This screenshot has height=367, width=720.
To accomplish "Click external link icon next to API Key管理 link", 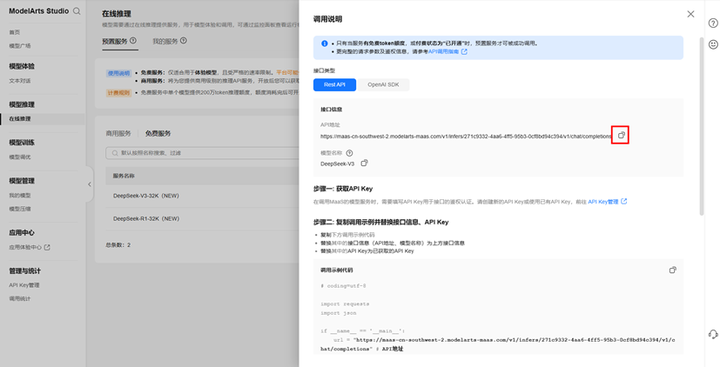I will 624,201.
